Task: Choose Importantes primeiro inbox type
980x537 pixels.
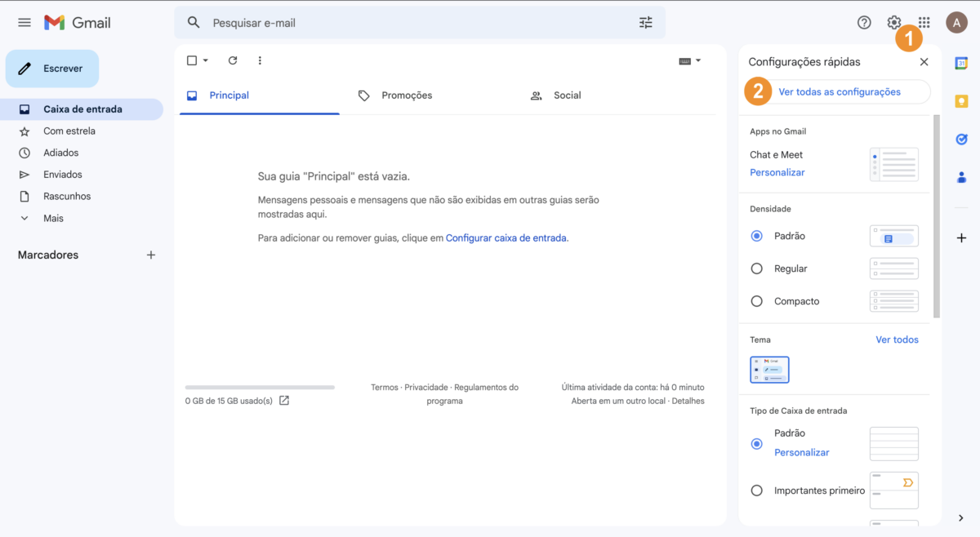Action: (x=757, y=490)
